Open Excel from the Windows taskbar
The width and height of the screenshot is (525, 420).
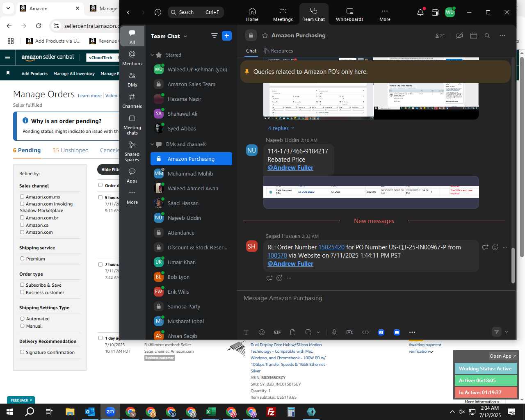[211, 412]
